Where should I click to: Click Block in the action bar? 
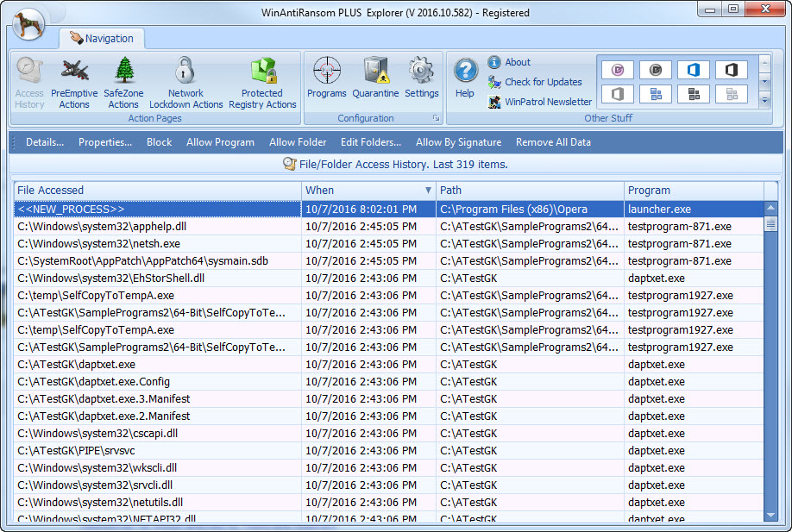159,142
